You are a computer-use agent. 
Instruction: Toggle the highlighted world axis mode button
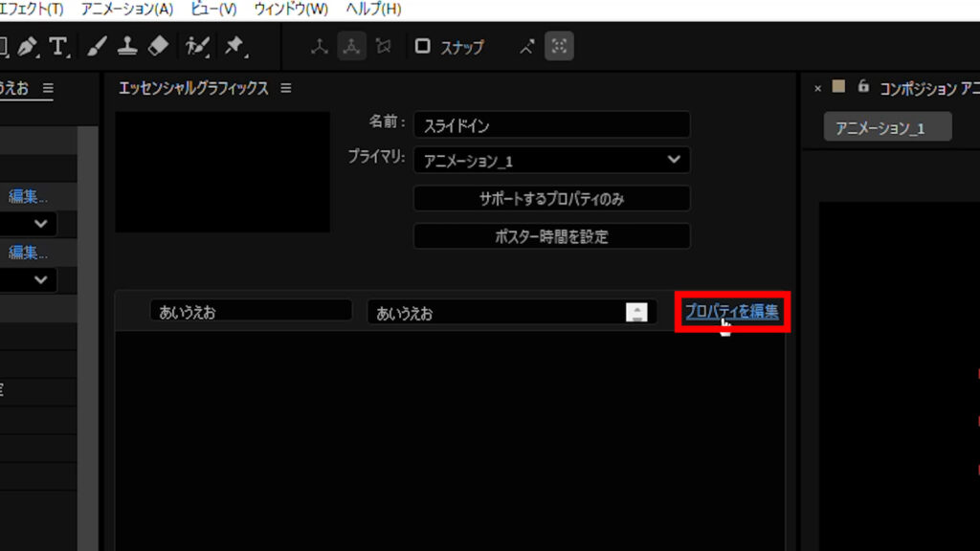[352, 46]
